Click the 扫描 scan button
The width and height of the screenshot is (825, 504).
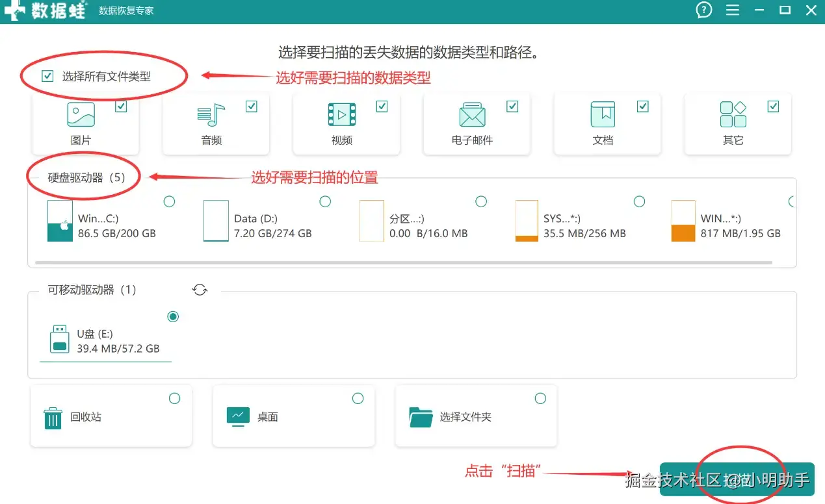point(737,479)
